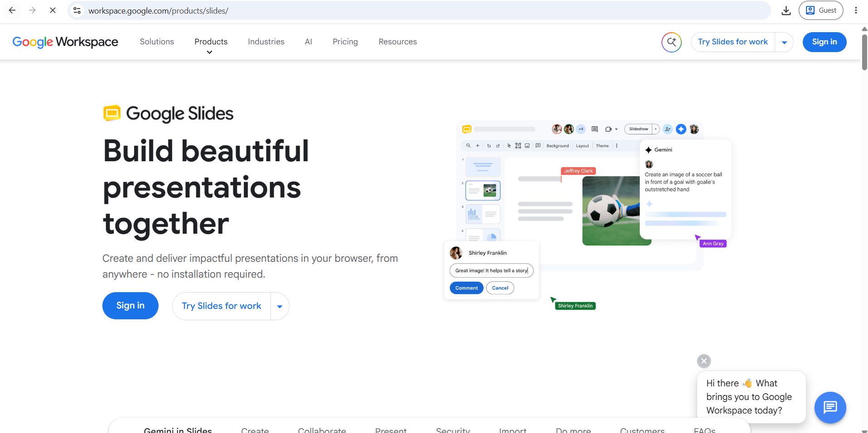Open the browser downloads icon
This screenshot has width=868, height=433.
[786, 10]
